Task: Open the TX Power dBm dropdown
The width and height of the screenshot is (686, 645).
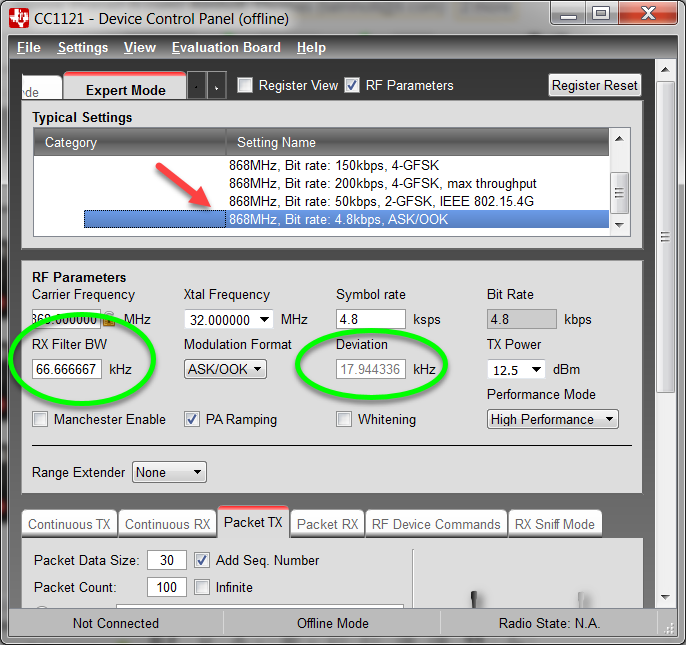Action: [536, 370]
